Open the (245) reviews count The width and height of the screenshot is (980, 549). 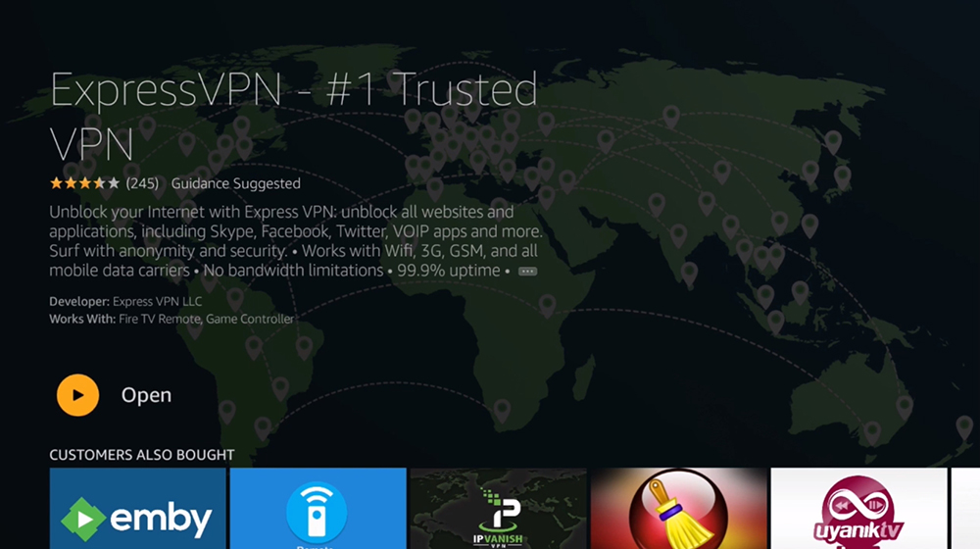(x=142, y=183)
